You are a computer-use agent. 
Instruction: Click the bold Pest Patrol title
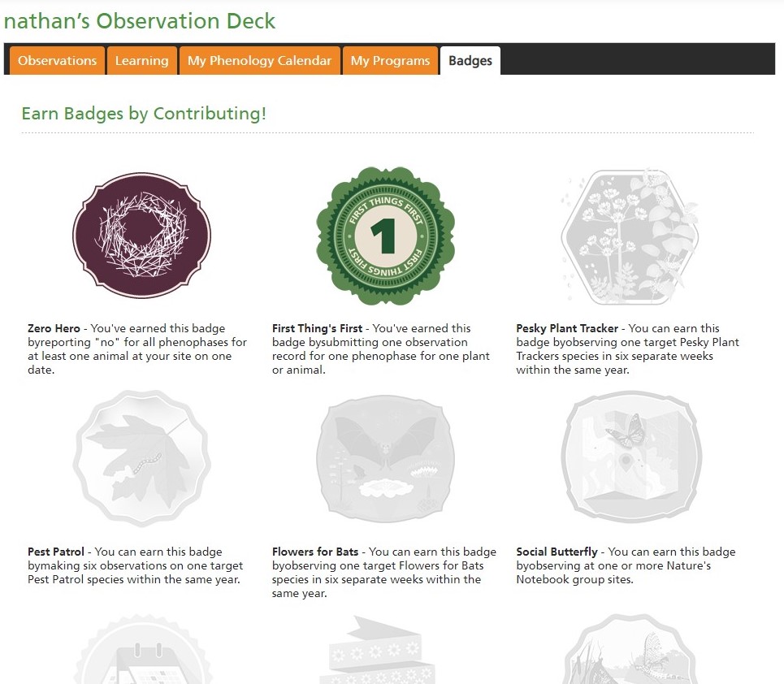coord(56,552)
